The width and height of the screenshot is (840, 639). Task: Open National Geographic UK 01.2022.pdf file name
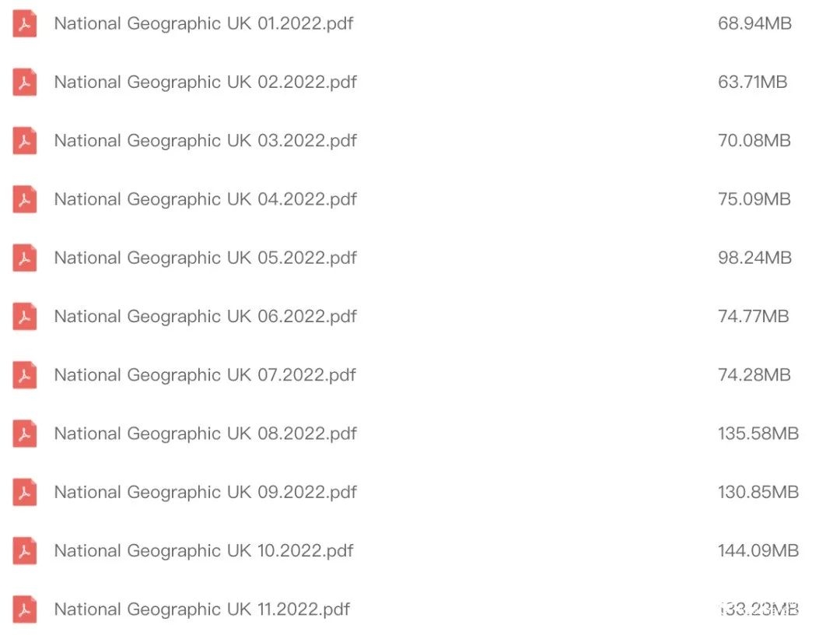[x=203, y=24]
